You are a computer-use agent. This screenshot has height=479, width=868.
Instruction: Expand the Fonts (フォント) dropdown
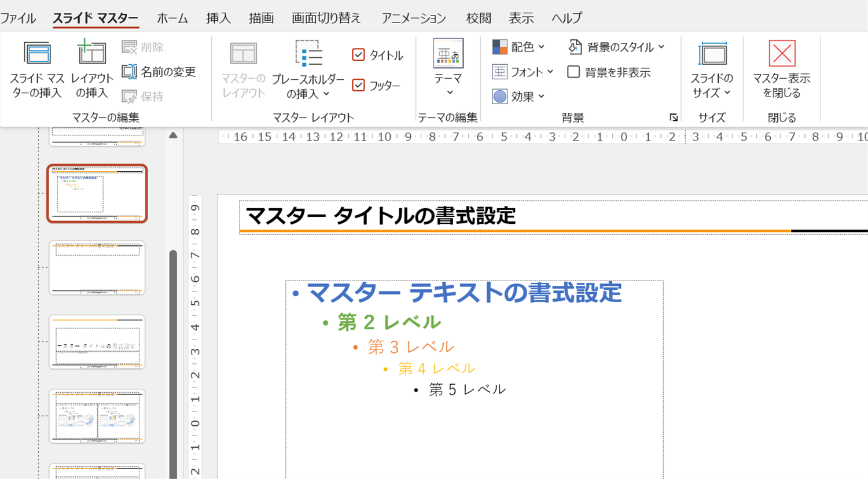tap(523, 72)
